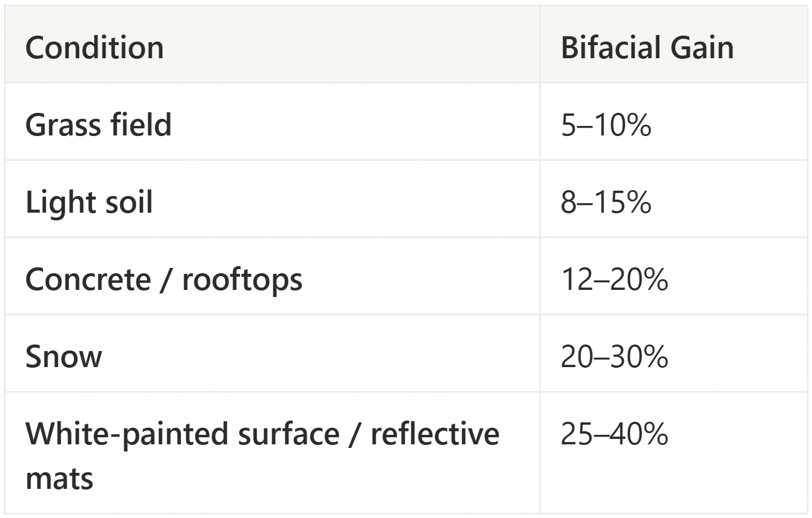Click the word mats in the last row
The image size is (812, 518).
[59, 479]
